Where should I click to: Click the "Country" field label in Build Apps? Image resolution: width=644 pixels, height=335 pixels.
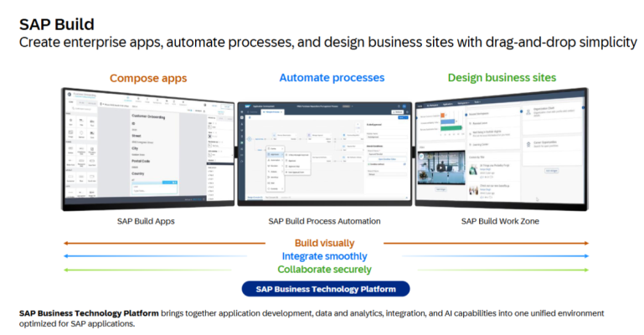coord(138,173)
